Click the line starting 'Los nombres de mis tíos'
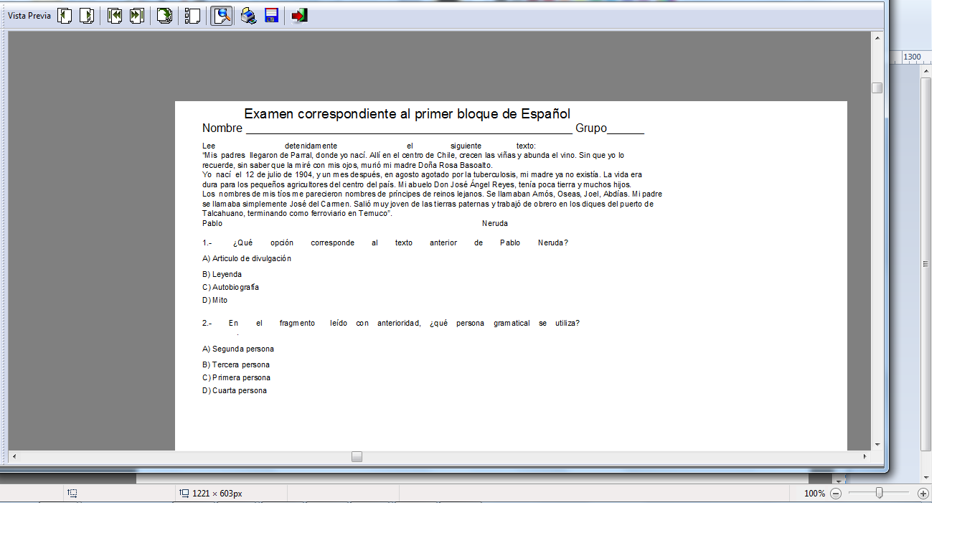 (432, 194)
